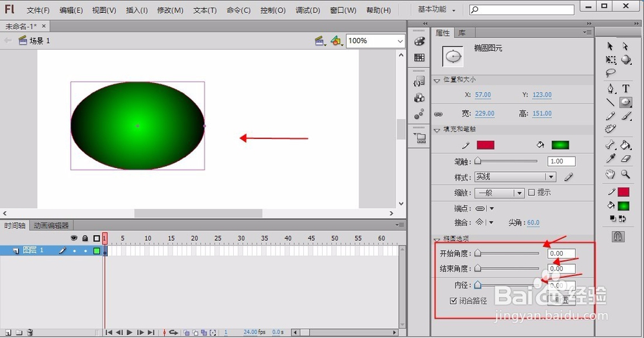Screen dimensions: 644x338
Task: Open the 基本功能 workspace dropdown
Action: 437,10
